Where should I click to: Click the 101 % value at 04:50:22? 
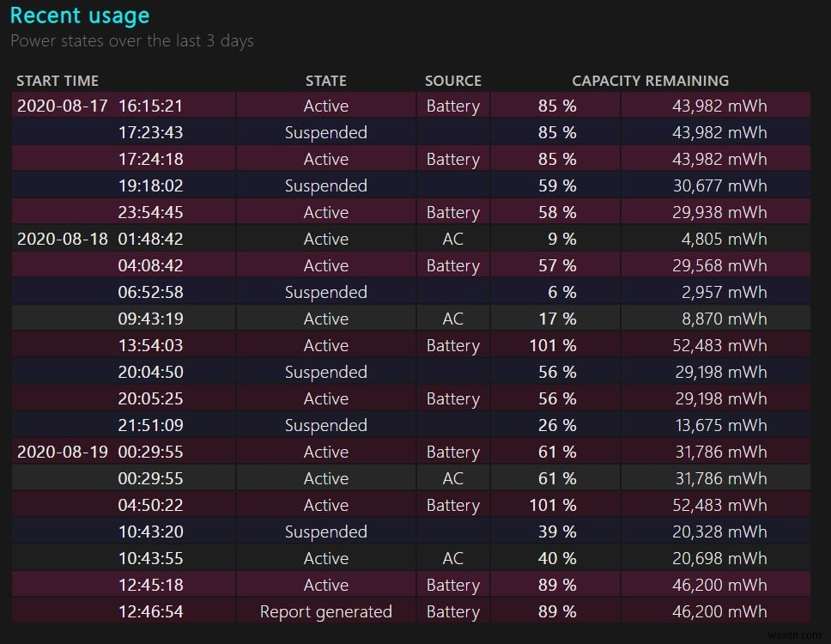pos(553,505)
